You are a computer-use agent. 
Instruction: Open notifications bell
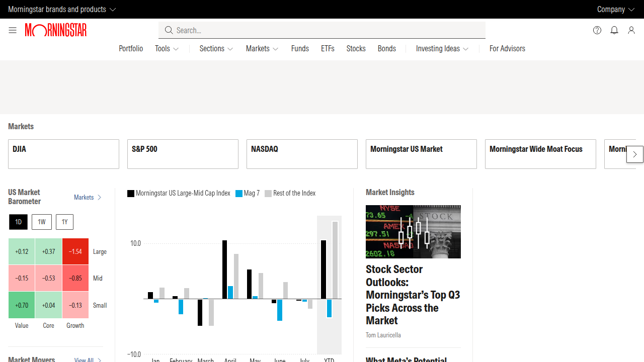[614, 30]
